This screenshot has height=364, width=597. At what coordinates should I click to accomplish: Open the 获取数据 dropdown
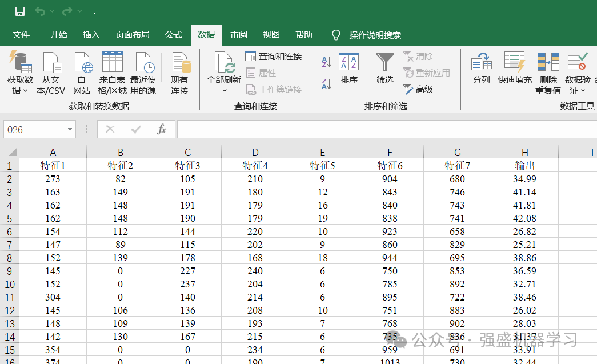[x=20, y=73]
